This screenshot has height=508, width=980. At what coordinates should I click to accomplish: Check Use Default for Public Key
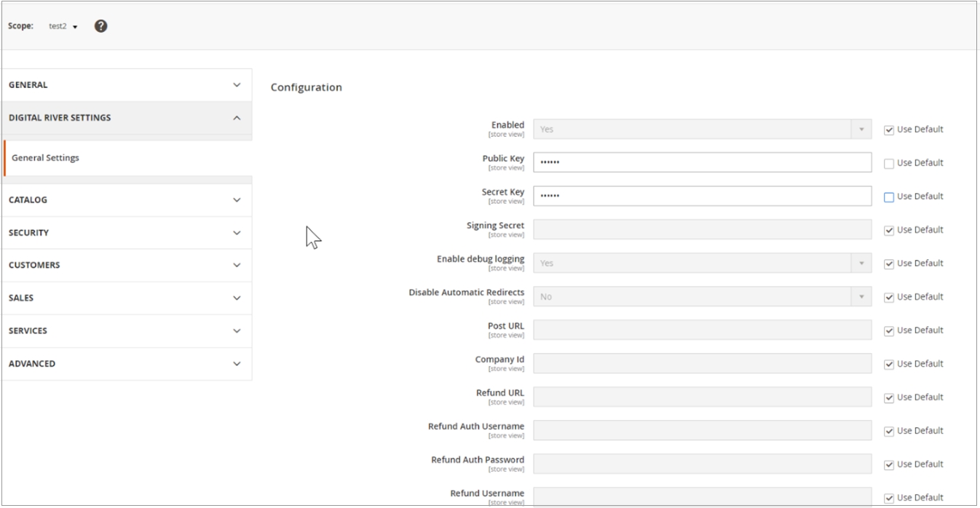888,164
